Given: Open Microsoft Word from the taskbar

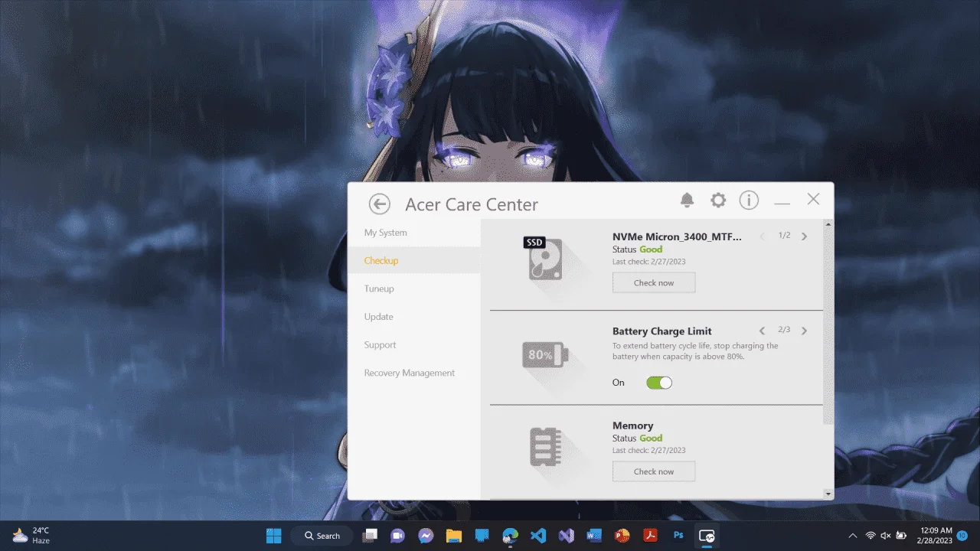Looking at the screenshot, I should tap(594, 536).
